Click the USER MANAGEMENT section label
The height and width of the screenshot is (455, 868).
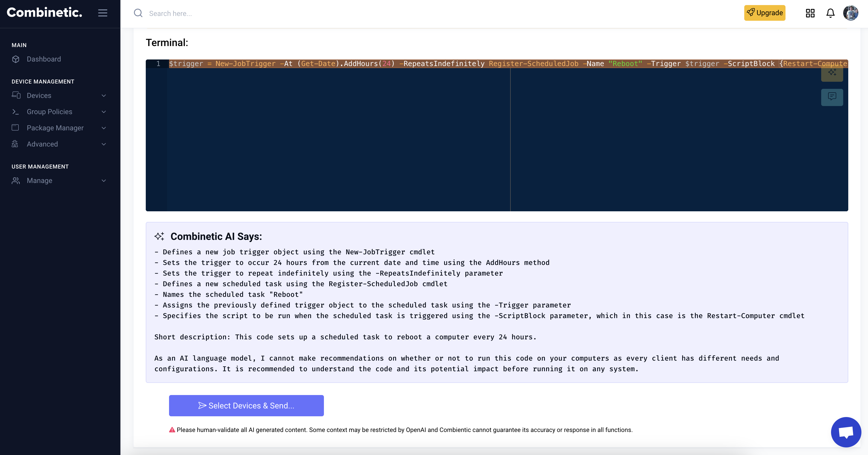[40, 167]
